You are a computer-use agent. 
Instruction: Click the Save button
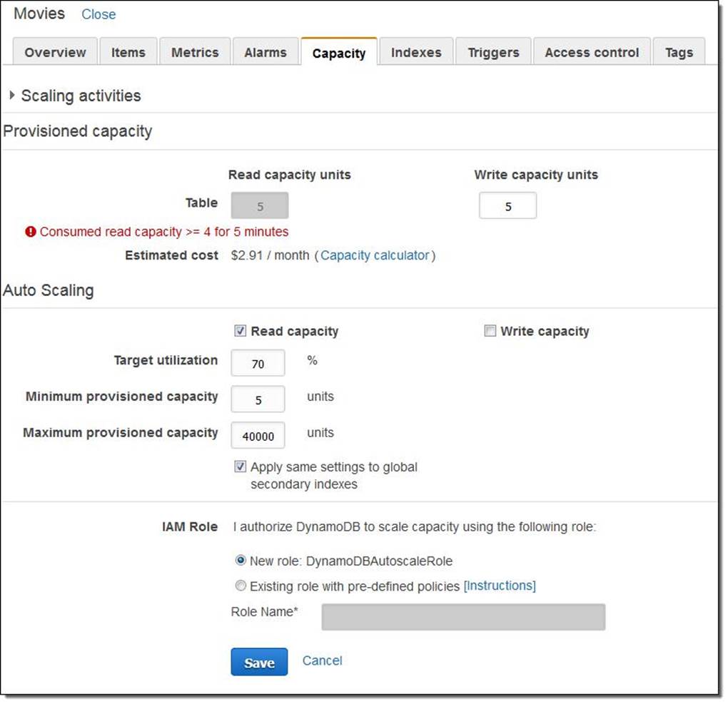[259, 662]
